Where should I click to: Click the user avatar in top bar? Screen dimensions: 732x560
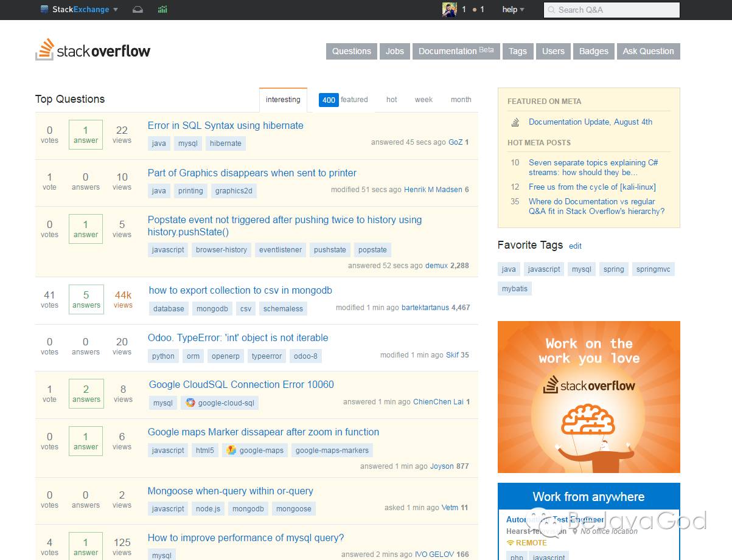point(449,10)
